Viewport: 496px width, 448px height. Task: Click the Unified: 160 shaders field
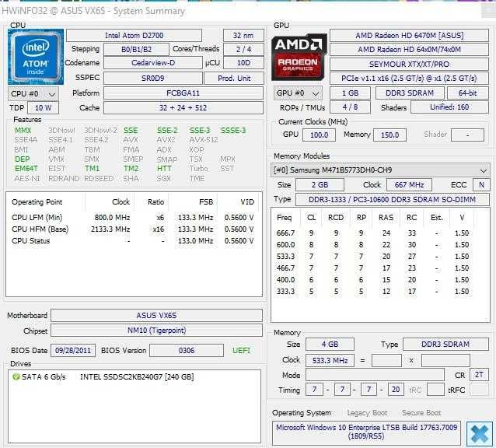(449, 107)
